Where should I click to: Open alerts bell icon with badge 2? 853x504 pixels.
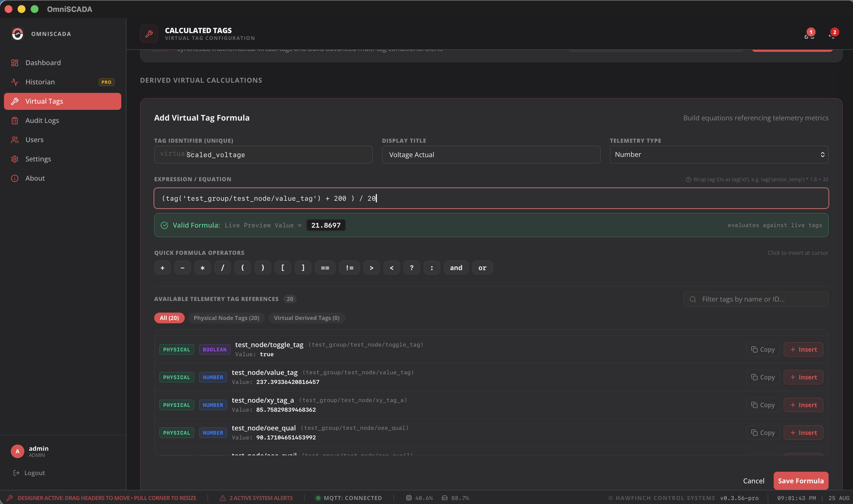(833, 35)
